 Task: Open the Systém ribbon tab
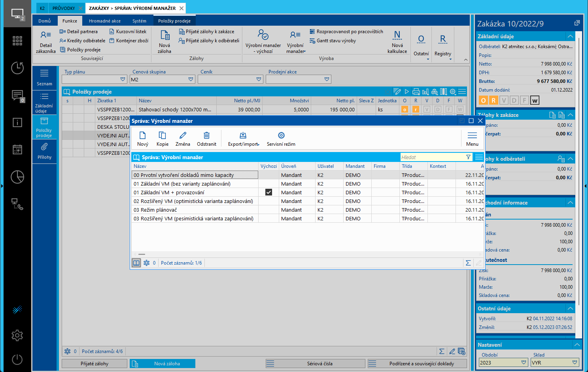coord(139,21)
